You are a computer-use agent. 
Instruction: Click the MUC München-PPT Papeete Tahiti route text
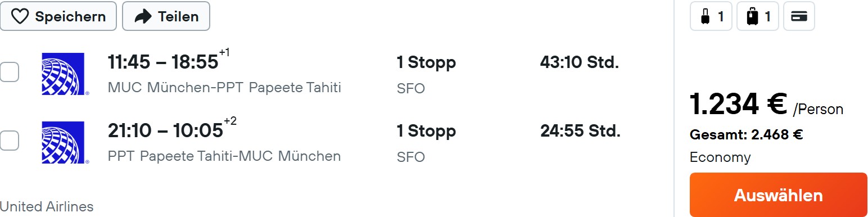(x=224, y=88)
